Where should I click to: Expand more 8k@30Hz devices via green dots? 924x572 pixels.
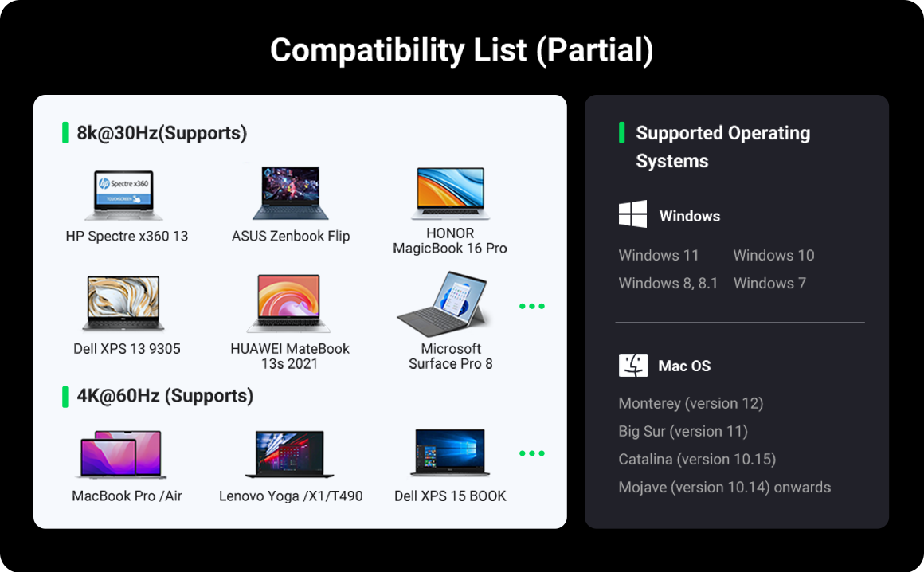click(x=531, y=306)
